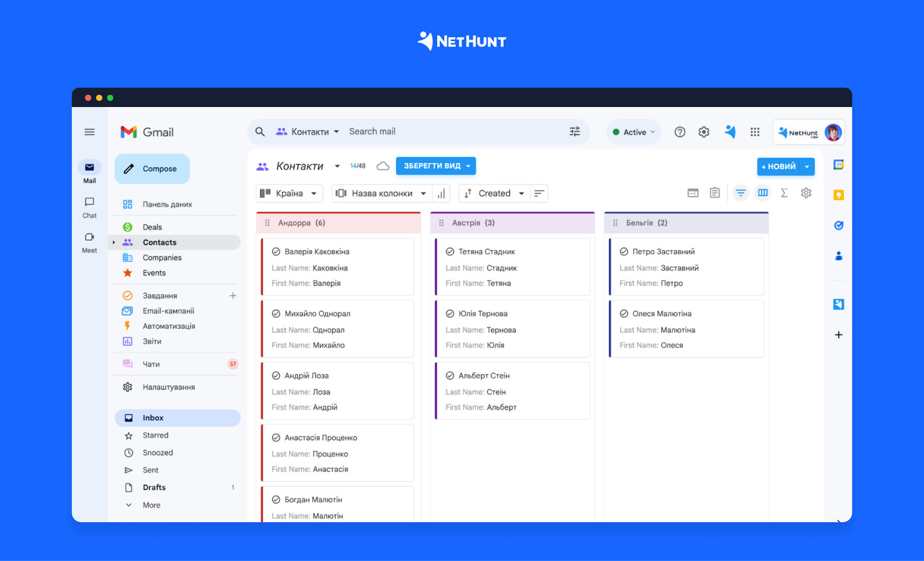Open Email-кампанії in sidebar

click(x=168, y=311)
